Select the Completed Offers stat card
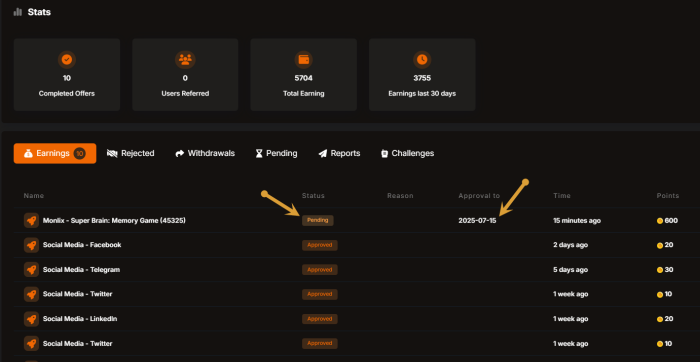The height and width of the screenshot is (362, 700). coord(67,75)
